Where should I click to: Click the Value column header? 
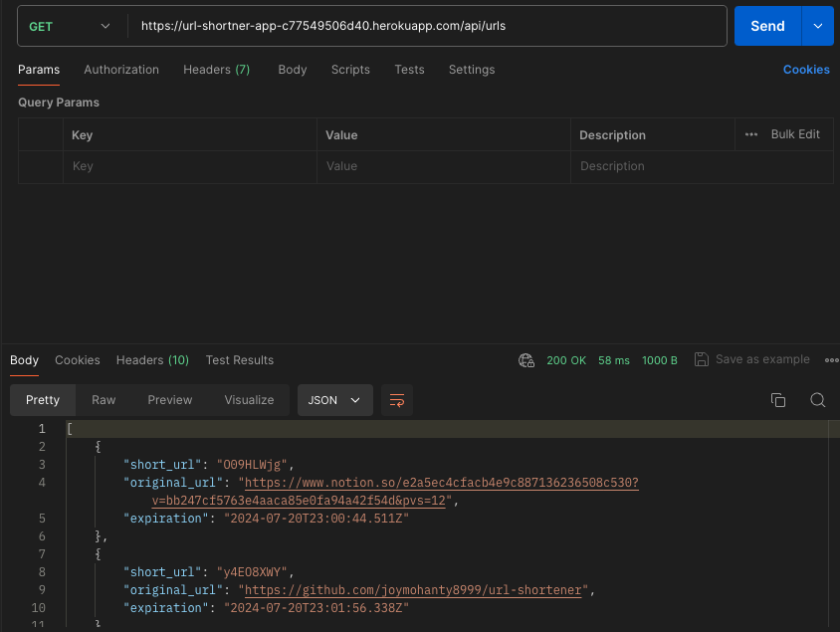[341, 135]
